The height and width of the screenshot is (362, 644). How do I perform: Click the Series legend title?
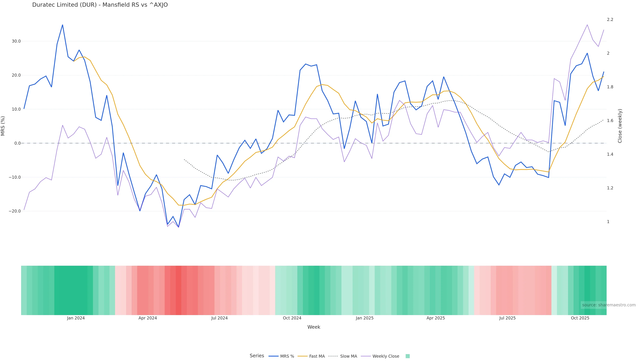(x=257, y=356)
